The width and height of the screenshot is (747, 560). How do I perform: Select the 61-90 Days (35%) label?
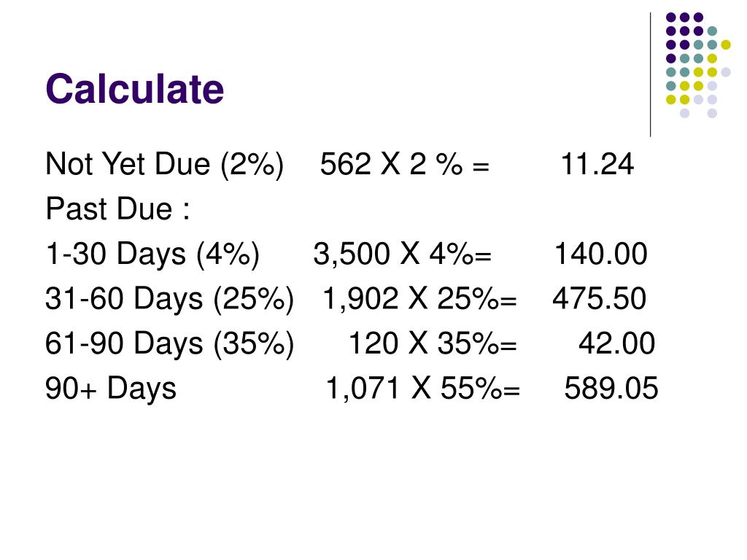coord(169,344)
